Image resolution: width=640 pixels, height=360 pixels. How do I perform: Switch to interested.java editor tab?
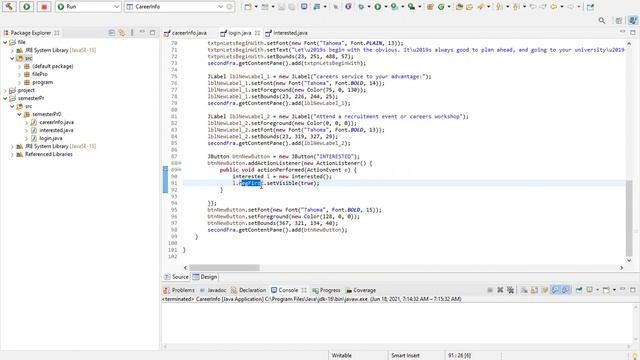point(287,33)
